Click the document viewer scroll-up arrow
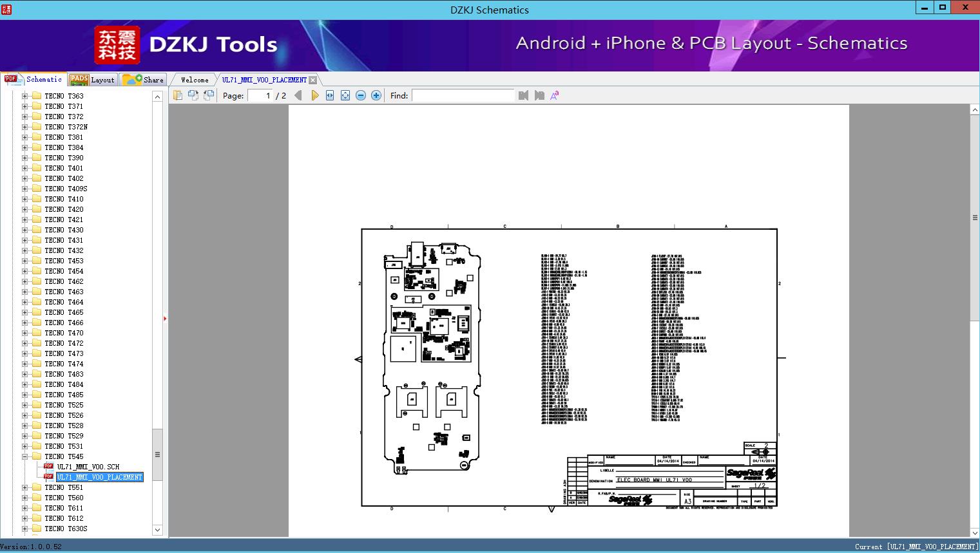Screen dimensions: 980x553 pos(975,111)
